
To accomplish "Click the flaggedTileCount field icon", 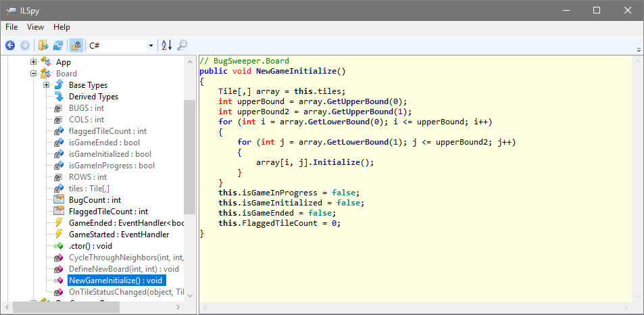I will (x=59, y=131).
